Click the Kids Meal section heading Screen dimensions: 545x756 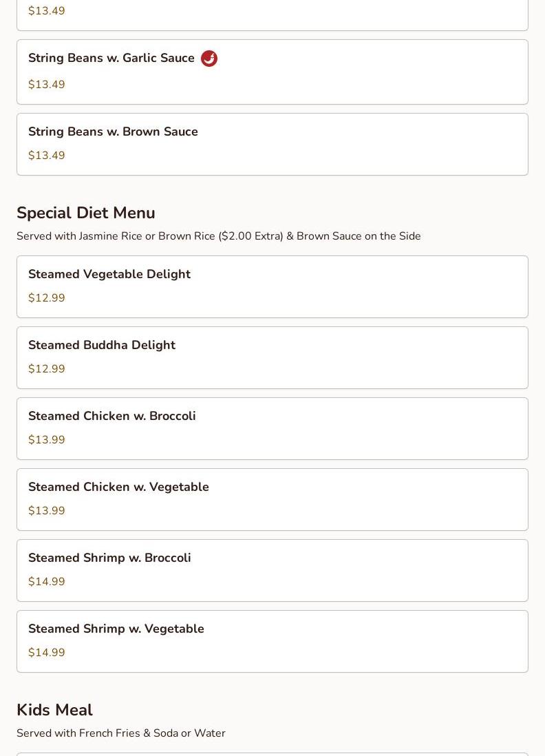(x=54, y=710)
